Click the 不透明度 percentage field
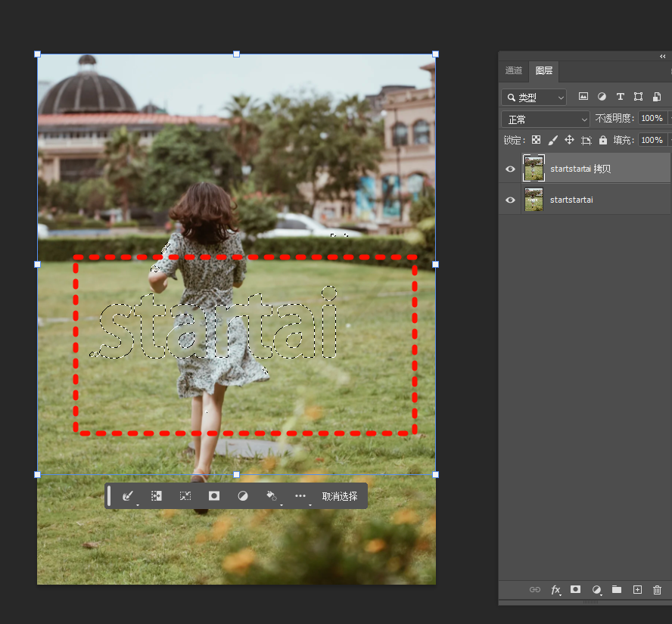 point(652,119)
